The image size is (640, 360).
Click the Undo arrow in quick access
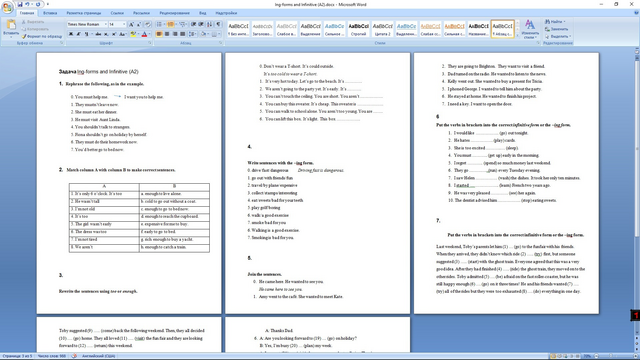click(27, 4)
